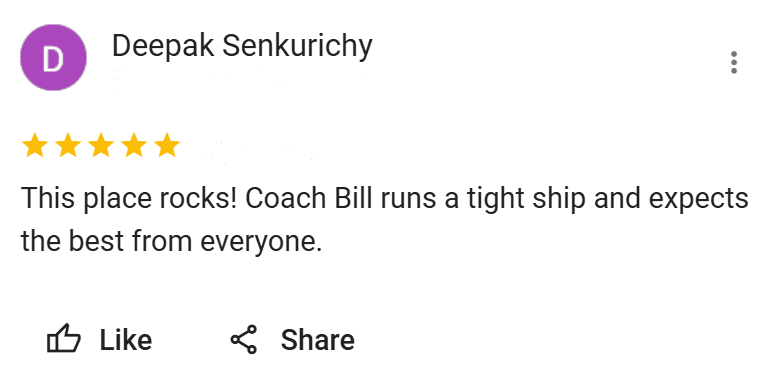The height and width of the screenshot is (391, 780).
Task: Click the thumbs-up Like icon
Action: pos(64,338)
